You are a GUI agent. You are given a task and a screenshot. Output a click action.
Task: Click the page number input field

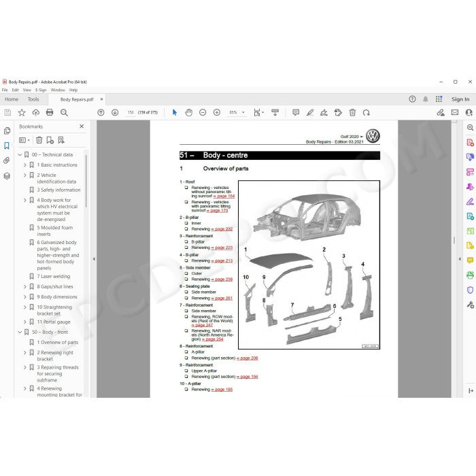pos(131,113)
